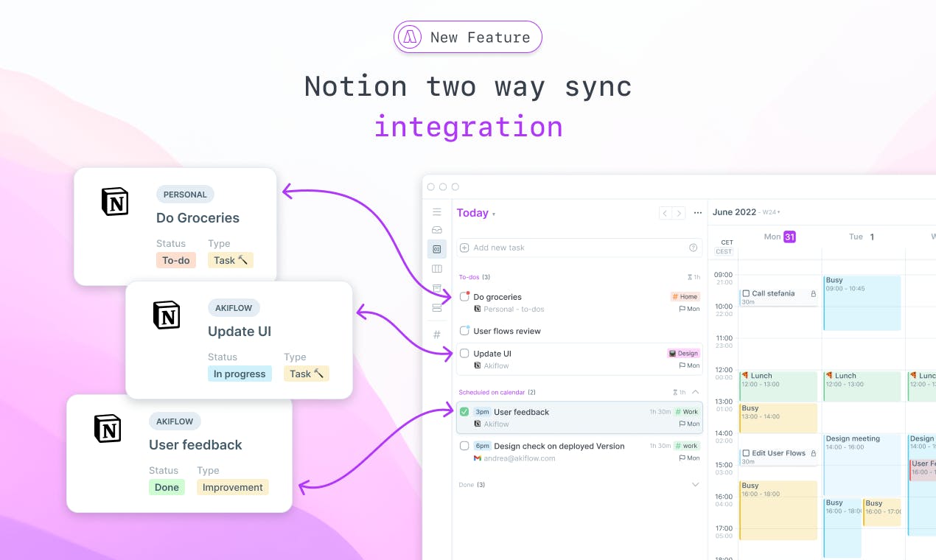This screenshot has height=560, width=936.
Task: Click the Akiflow logo in New Feature badge
Action: pyautogui.click(x=409, y=37)
